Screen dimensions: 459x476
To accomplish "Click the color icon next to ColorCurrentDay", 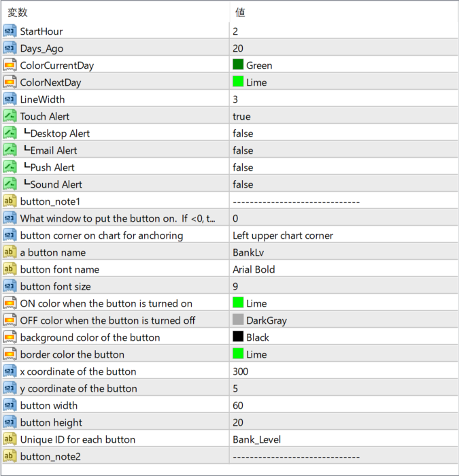I will 10,65.
